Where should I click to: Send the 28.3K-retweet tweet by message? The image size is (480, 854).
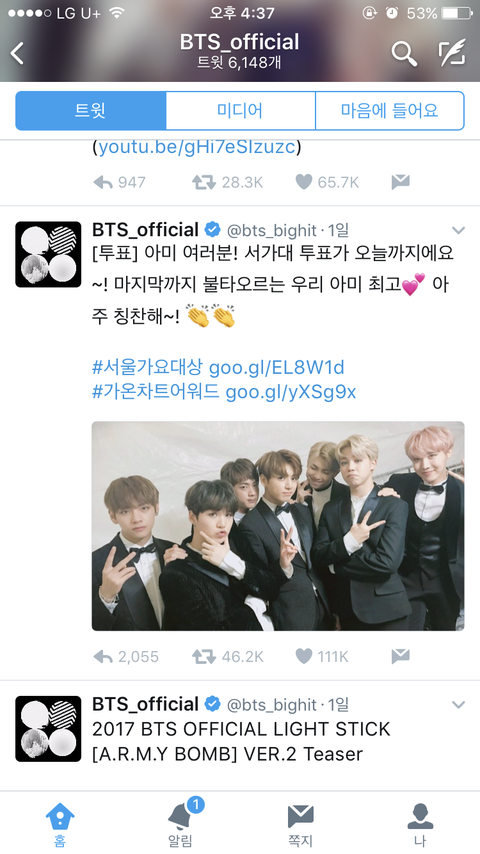point(400,182)
